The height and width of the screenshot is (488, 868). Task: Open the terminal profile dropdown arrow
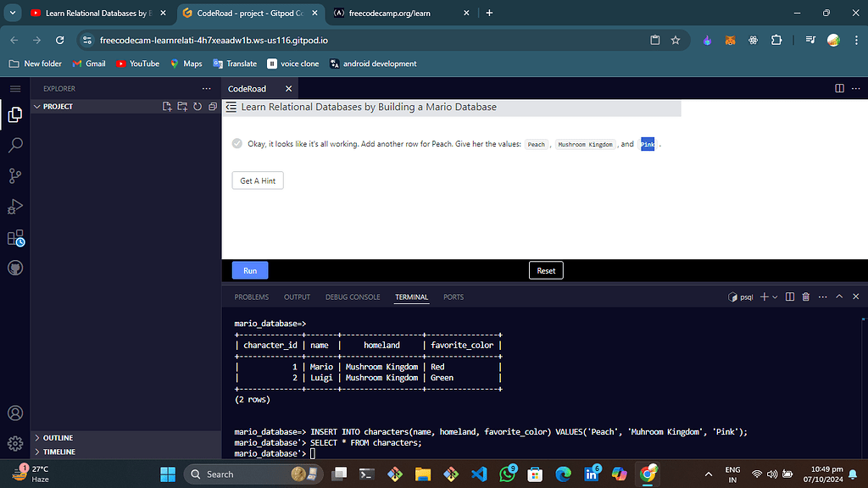click(772, 297)
